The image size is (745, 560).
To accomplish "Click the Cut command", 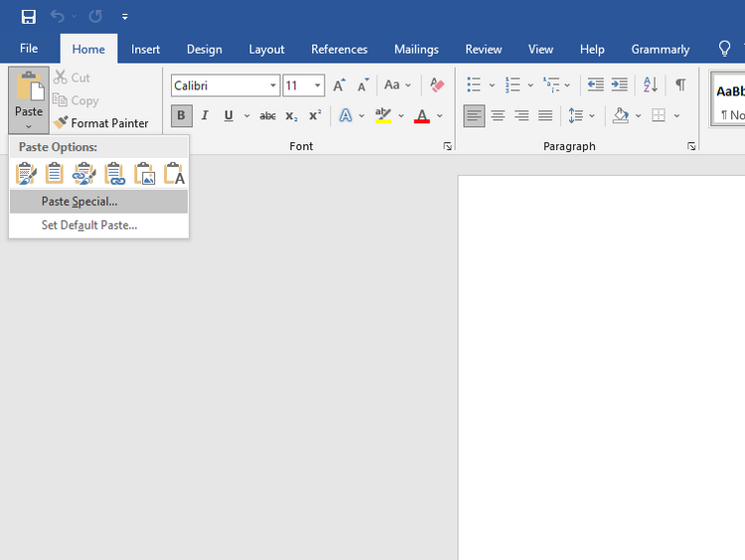I will (72, 77).
